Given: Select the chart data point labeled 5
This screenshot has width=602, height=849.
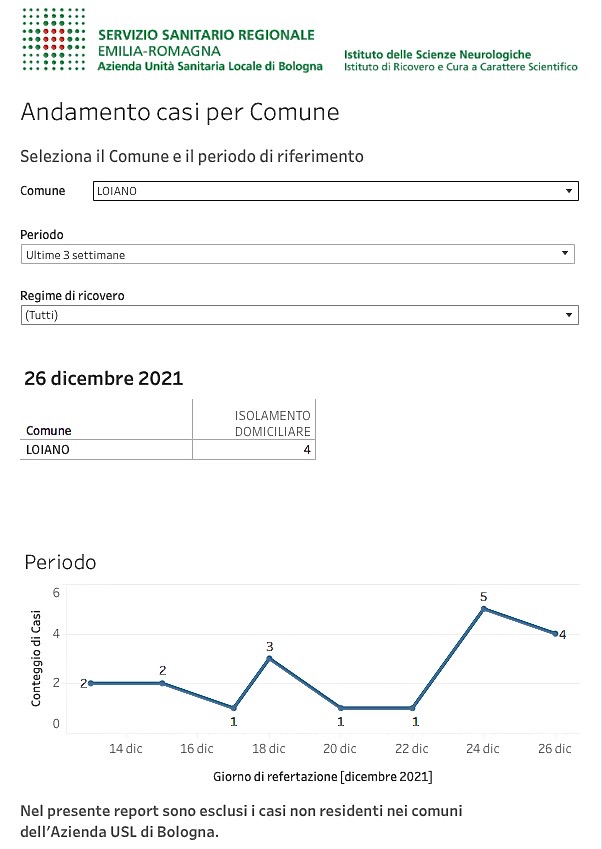Looking at the screenshot, I should pyautogui.click(x=484, y=609).
